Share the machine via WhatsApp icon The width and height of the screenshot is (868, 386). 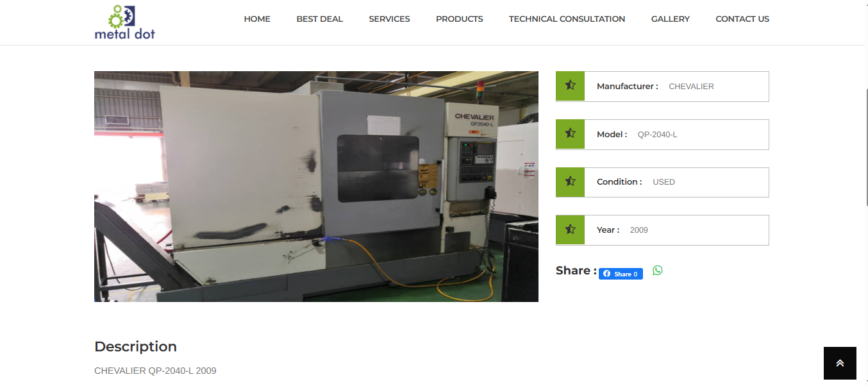coord(657,271)
